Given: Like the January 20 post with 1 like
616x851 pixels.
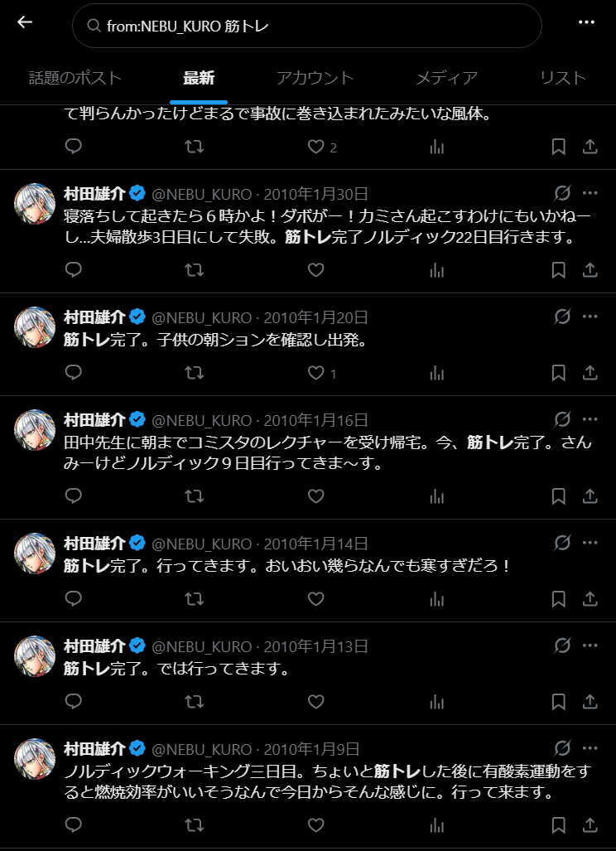Looking at the screenshot, I should (x=322, y=373).
